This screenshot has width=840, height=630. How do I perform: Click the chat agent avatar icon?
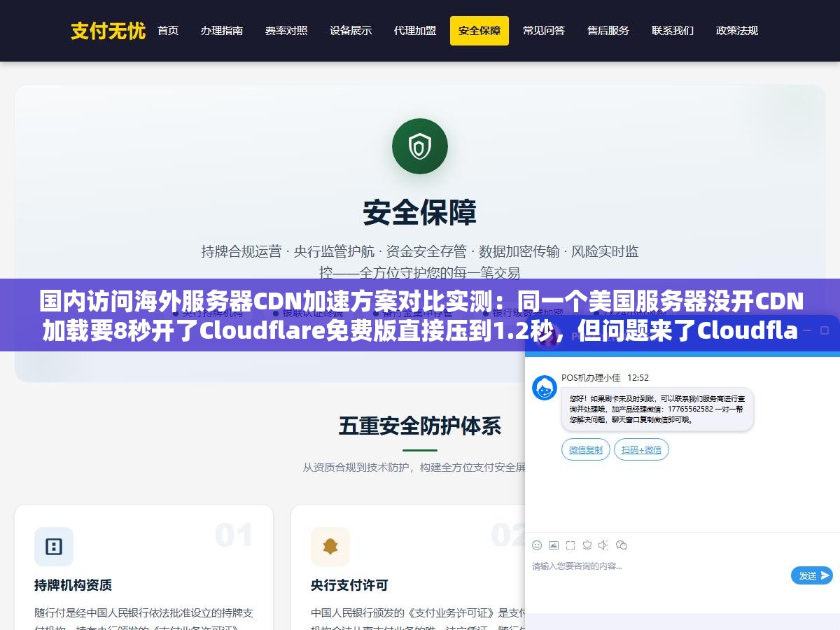pyautogui.click(x=545, y=388)
